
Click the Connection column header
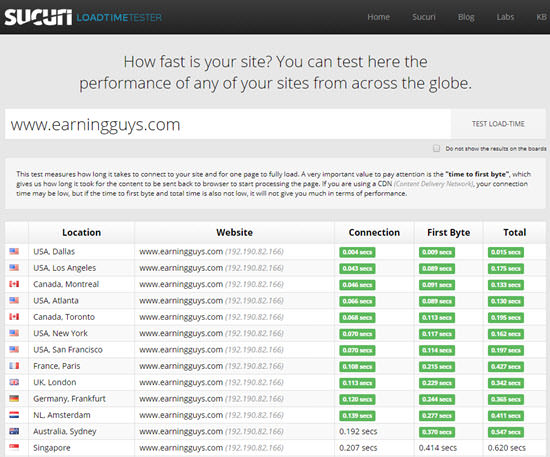[374, 232]
